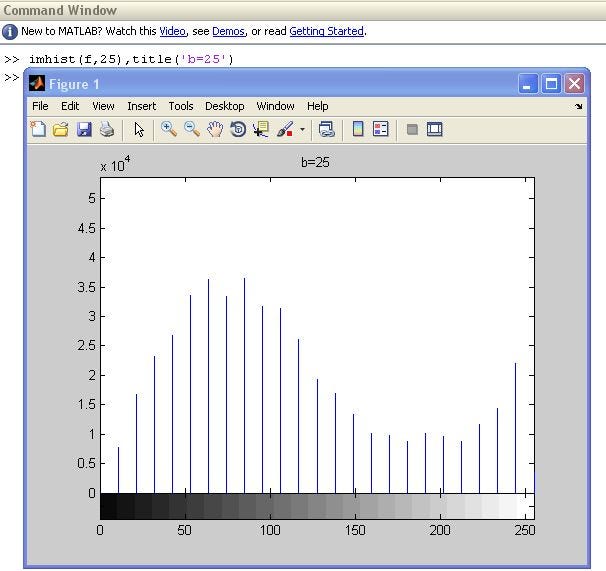Click the MATLAB logo in Figure 1 titlebar

point(37,84)
